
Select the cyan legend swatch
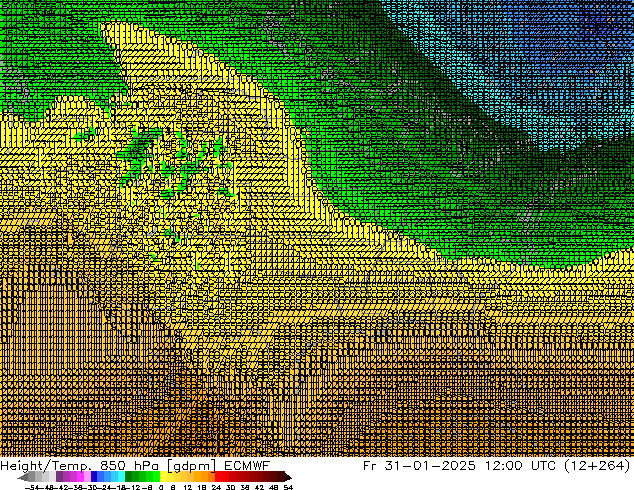pos(122,477)
